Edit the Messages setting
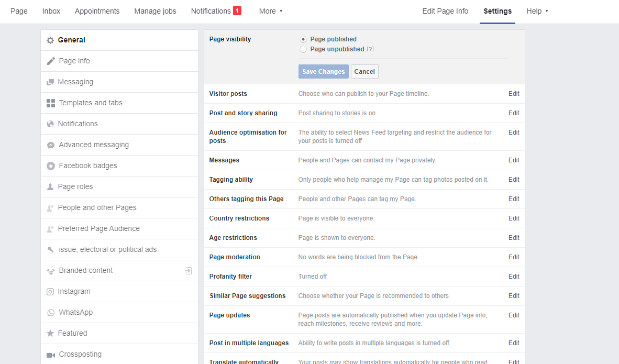This screenshot has height=364, width=619. coord(514,160)
